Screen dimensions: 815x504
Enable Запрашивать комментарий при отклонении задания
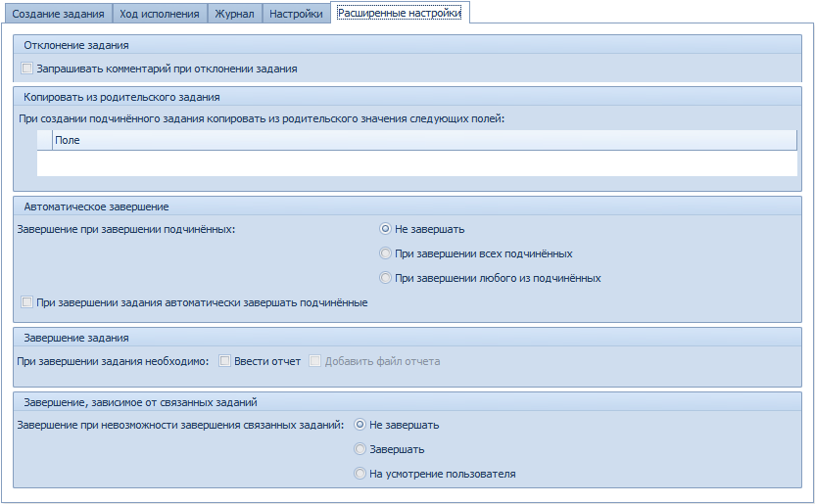(x=27, y=69)
